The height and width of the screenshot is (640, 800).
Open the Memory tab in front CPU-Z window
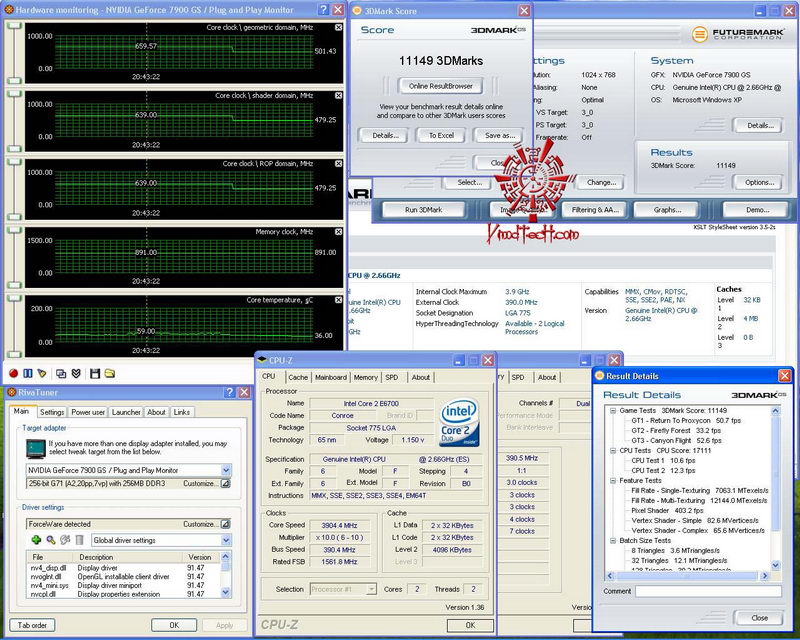click(x=365, y=377)
